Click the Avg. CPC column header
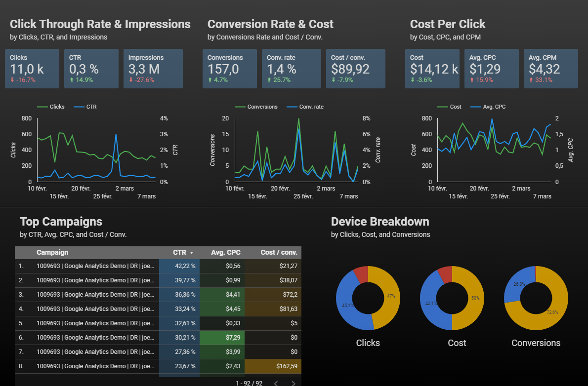The image size is (588, 386). pyautogui.click(x=225, y=253)
